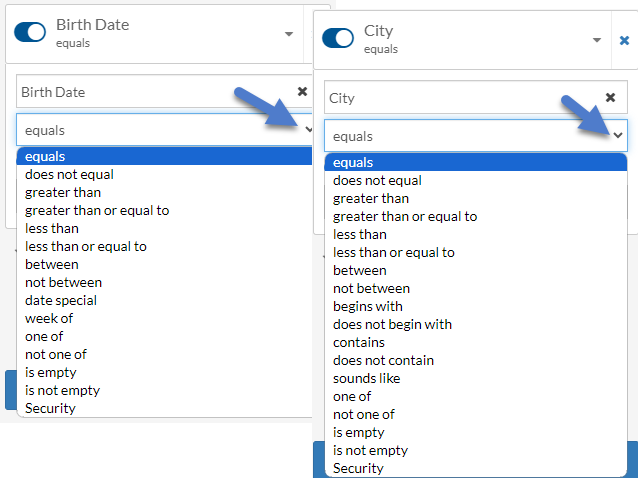Expand the City header dropdown arrow
638x478 pixels.
pos(597,40)
